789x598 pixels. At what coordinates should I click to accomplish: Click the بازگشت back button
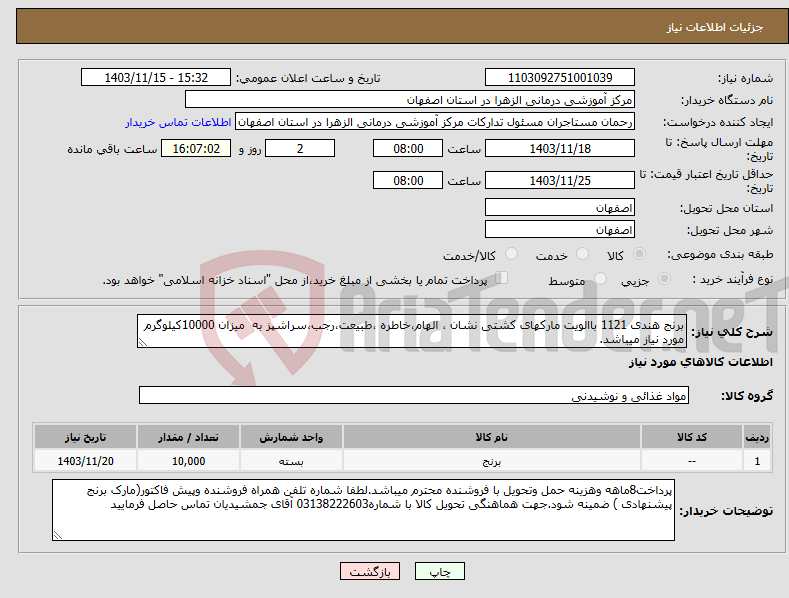[370, 571]
